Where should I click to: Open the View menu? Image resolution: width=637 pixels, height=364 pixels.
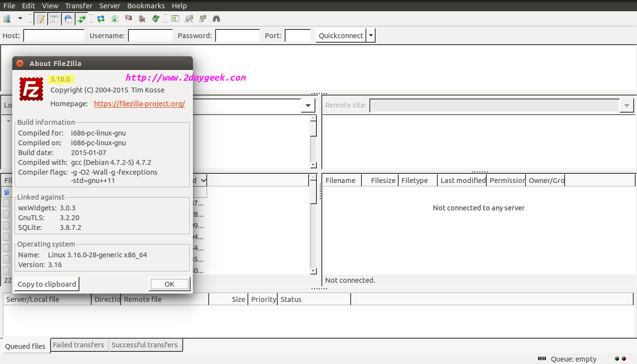pyautogui.click(x=50, y=6)
